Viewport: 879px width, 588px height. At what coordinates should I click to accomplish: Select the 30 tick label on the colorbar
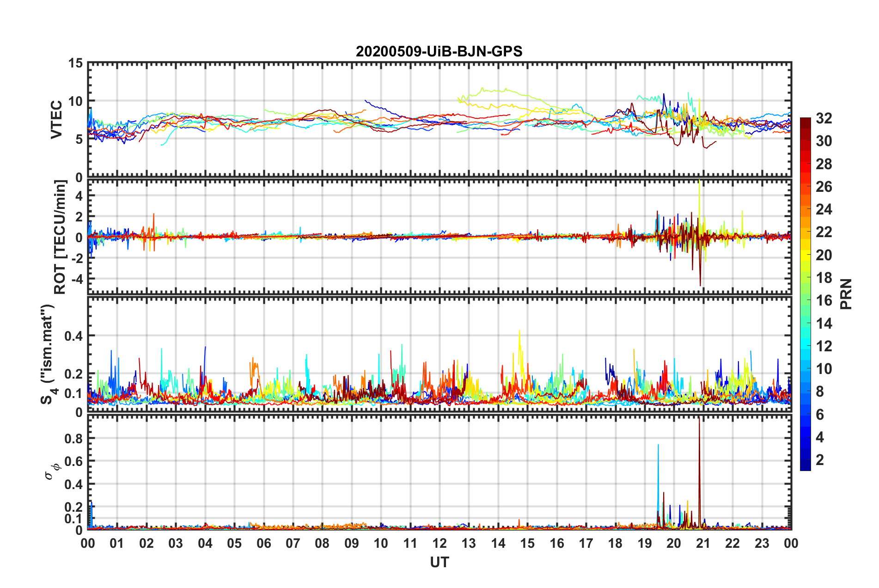pyautogui.click(x=824, y=141)
